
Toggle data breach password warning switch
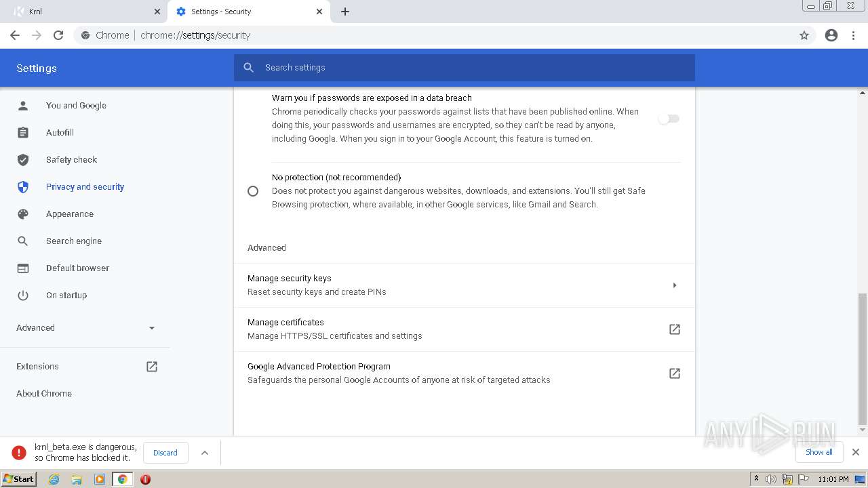pyautogui.click(x=669, y=119)
